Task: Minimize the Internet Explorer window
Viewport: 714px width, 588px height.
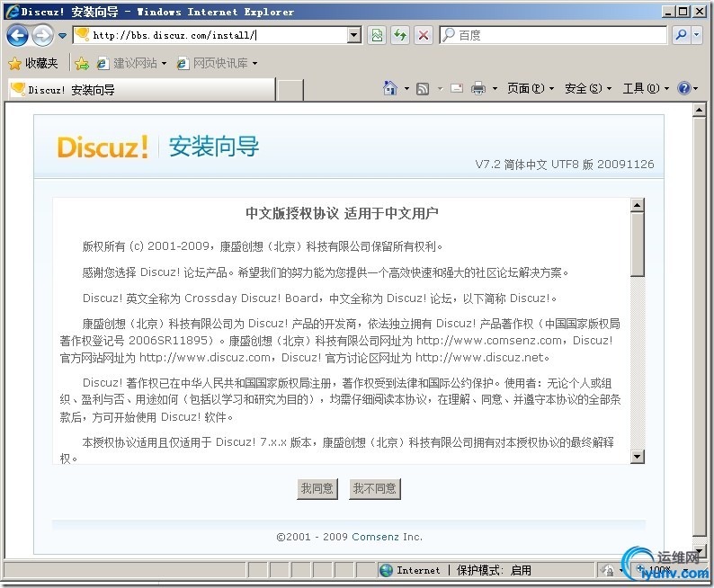Action: 668,12
